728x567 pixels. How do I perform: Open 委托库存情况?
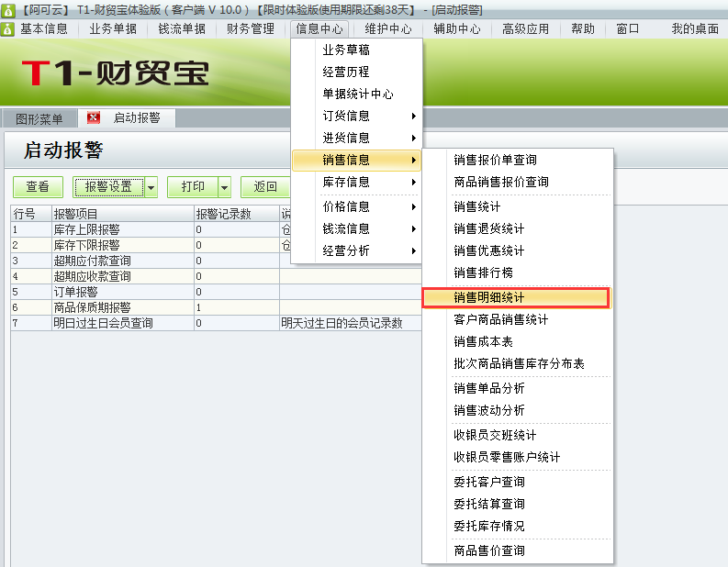(517, 526)
